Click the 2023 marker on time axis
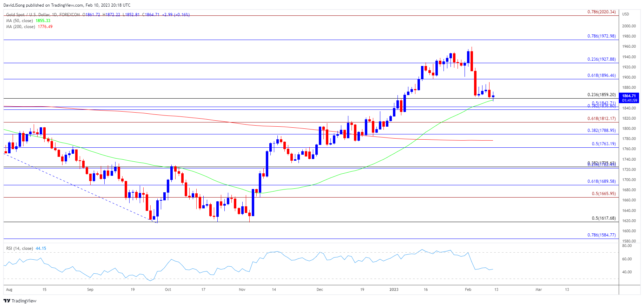The height and width of the screenshot is (307, 644). point(394,289)
